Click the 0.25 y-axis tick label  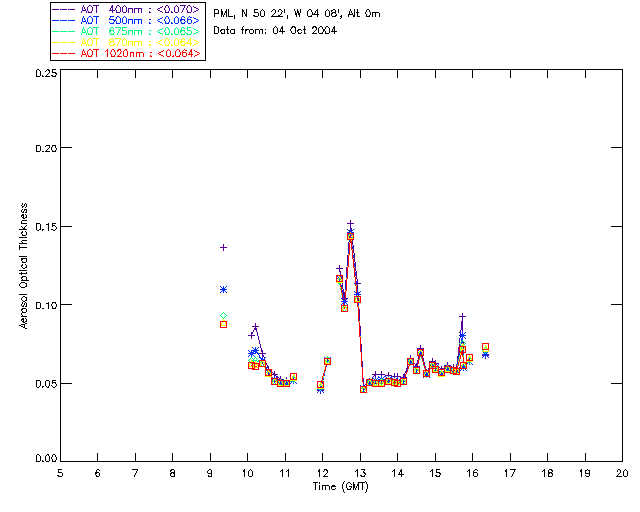pyautogui.click(x=46, y=73)
